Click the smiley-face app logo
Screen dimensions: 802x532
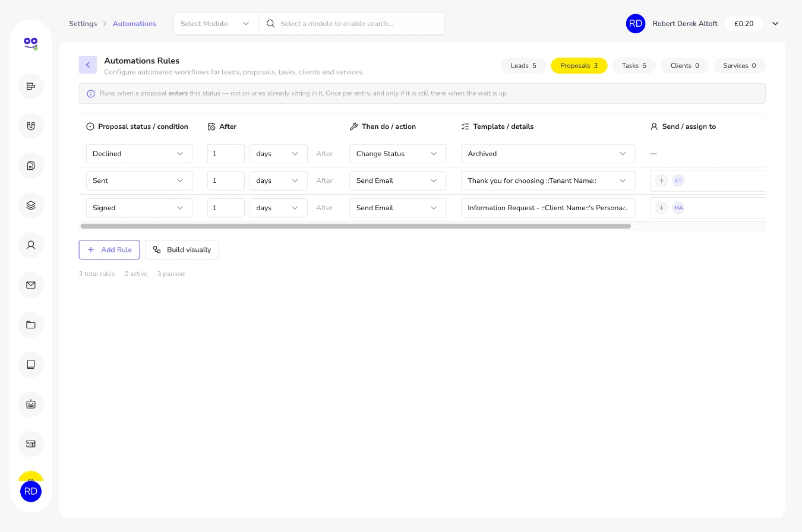[x=31, y=43]
